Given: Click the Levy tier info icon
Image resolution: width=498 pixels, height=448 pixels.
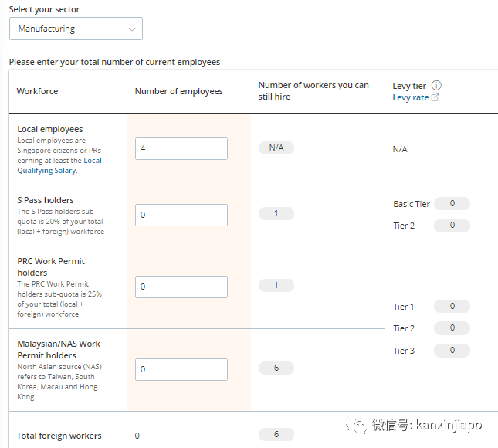Looking at the screenshot, I should 436,86.
